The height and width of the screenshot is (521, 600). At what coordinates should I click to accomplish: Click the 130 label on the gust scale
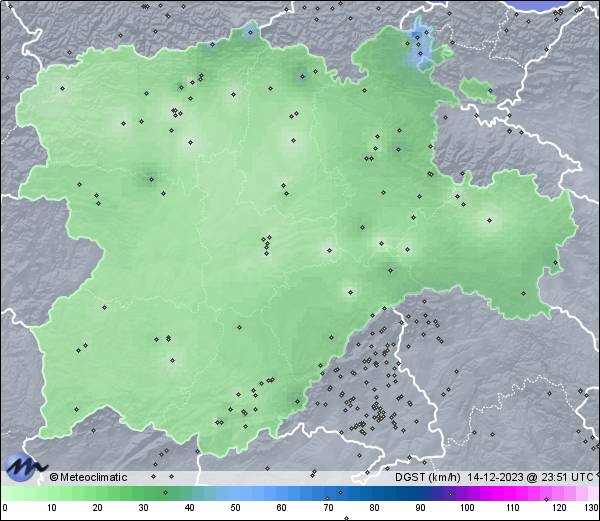(591, 508)
